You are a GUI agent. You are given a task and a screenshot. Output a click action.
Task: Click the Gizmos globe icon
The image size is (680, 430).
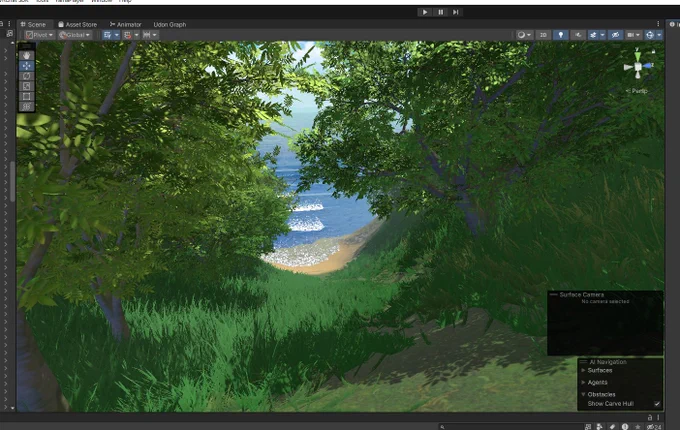point(650,35)
